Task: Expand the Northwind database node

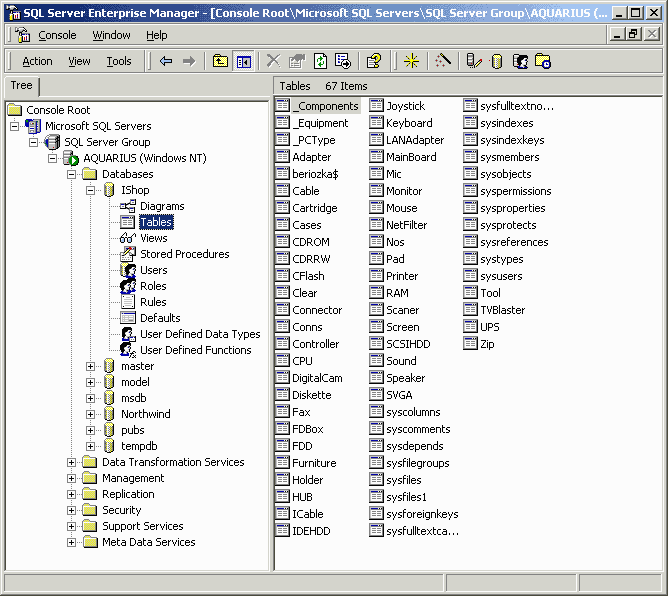Action: coord(91,414)
